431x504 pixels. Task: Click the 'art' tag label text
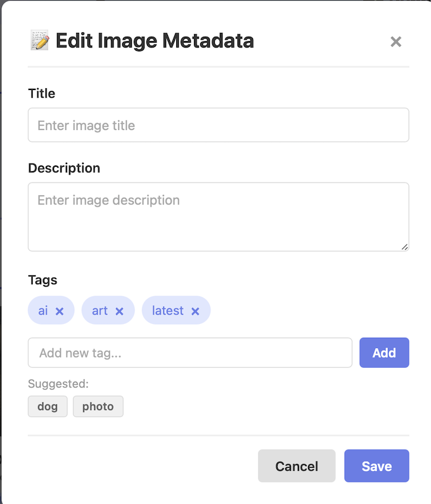(100, 311)
